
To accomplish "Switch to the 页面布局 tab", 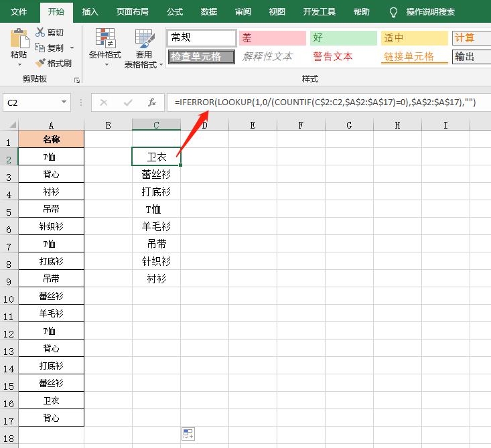I will [x=133, y=12].
